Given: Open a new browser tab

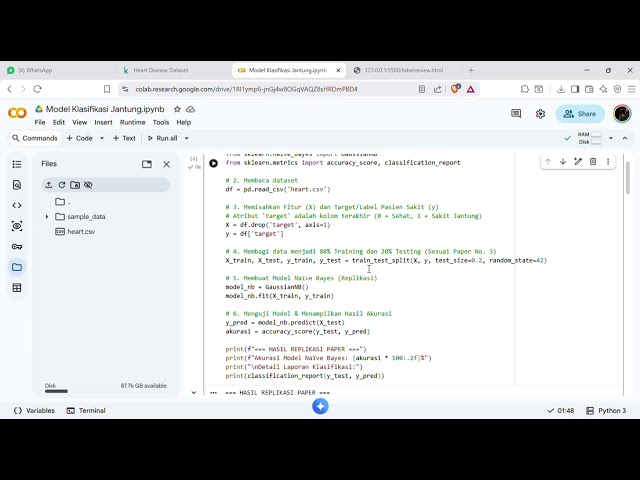Looking at the screenshot, I should 471,70.
